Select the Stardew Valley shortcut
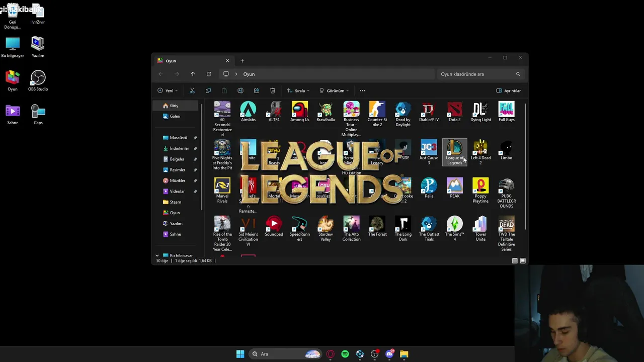 (x=326, y=229)
